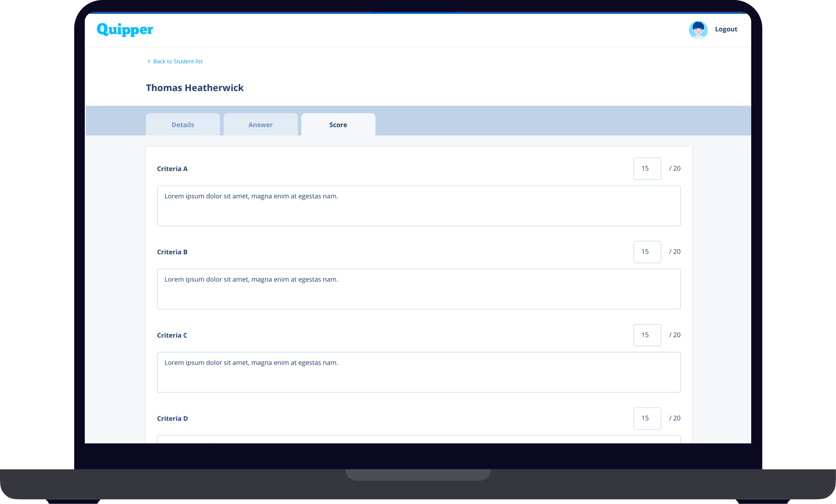Place cursor in Criteria C comment area
The height and width of the screenshot is (504, 836).
(418, 372)
